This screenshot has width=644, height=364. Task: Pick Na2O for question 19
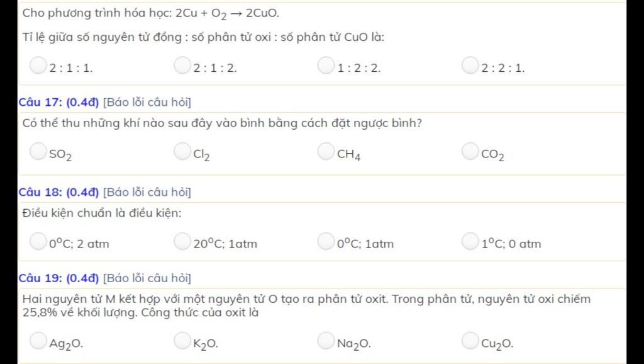click(326, 341)
